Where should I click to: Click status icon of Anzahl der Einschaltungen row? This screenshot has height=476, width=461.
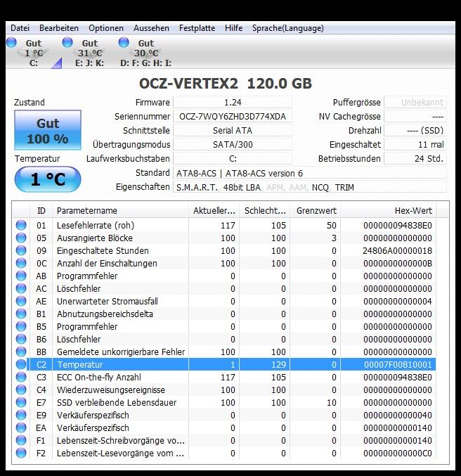tap(21, 263)
